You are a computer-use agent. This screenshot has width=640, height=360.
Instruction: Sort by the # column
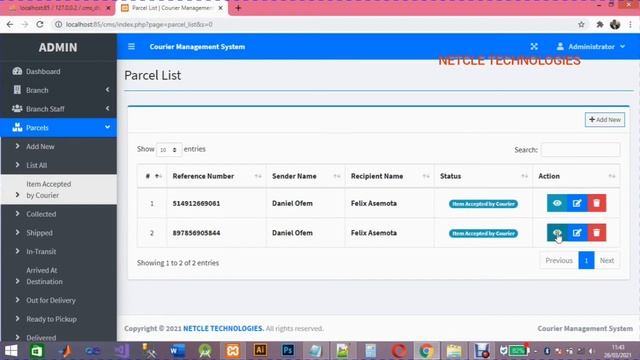152,176
